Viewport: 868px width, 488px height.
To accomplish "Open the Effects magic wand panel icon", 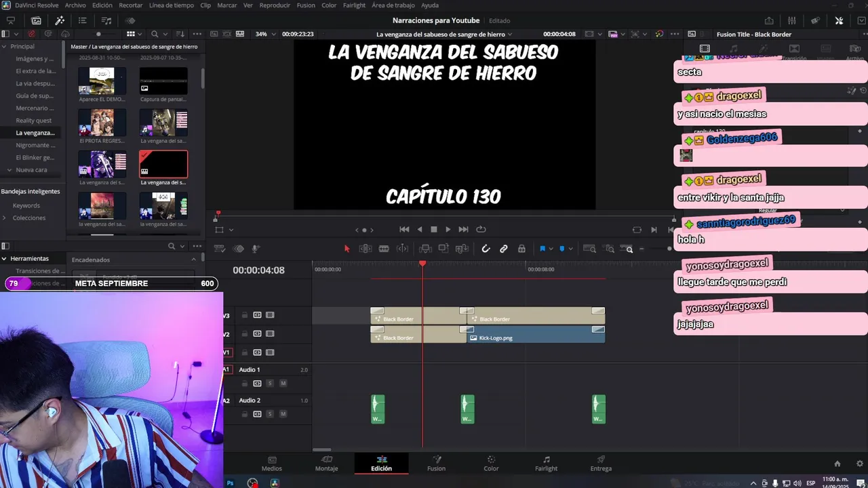I will pos(60,20).
